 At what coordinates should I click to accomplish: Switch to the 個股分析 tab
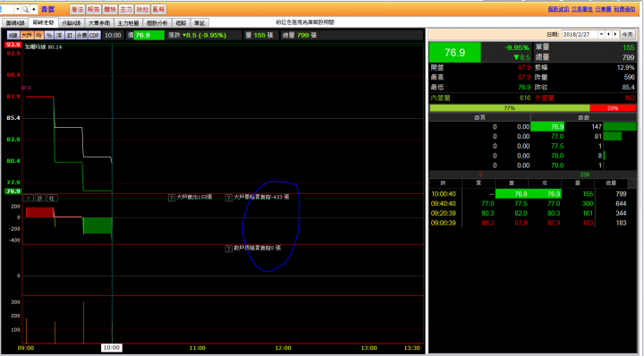tap(157, 23)
